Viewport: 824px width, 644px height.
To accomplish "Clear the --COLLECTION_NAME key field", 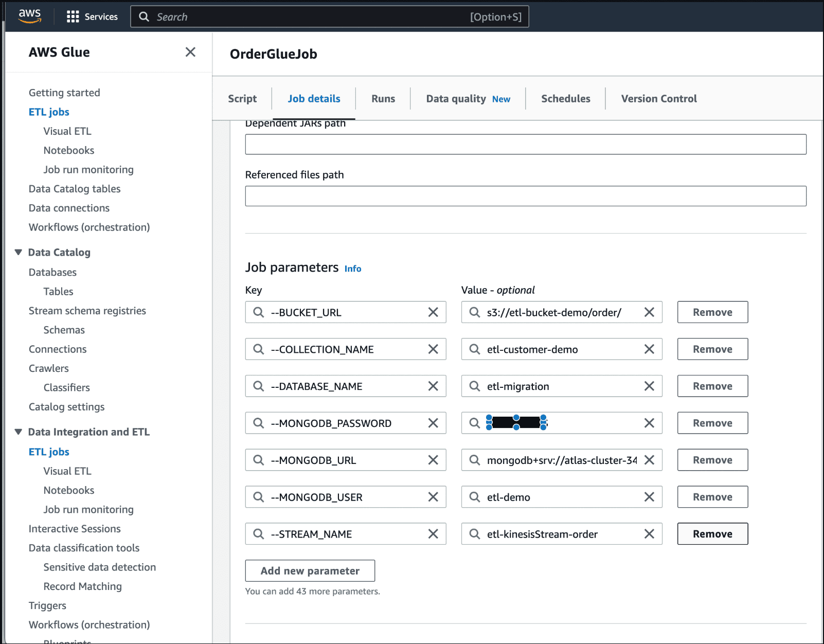I will pos(433,349).
